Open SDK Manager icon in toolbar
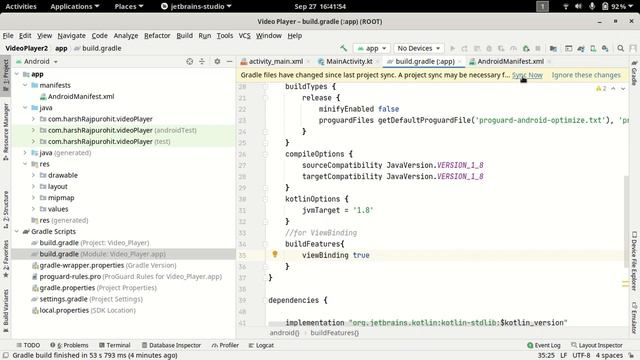Image resolution: width=640 pixels, height=360 pixels. [x=605, y=48]
